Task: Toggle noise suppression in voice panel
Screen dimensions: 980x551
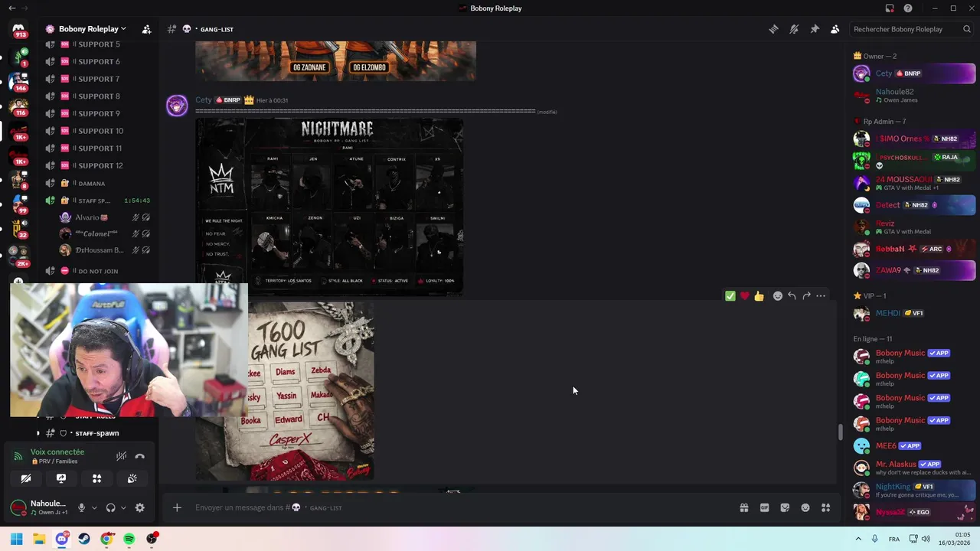Action: coord(121,456)
